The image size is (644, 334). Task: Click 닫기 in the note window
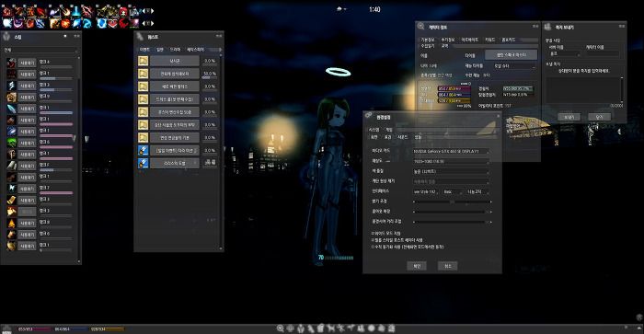coord(599,117)
